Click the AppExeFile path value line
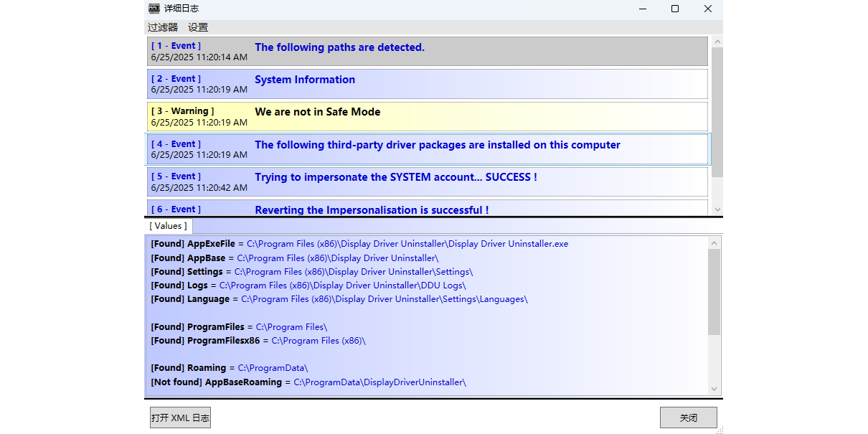868x434 pixels. tap(359, 244)
